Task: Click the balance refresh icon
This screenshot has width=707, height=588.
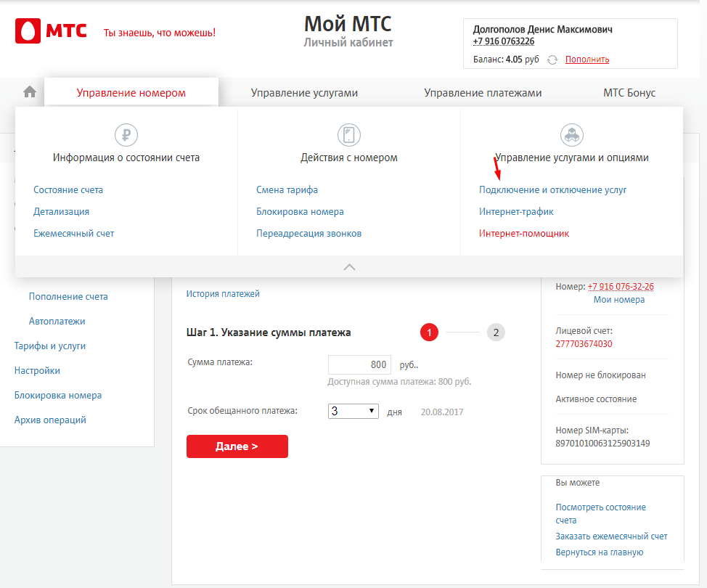Action: (552, 60)
